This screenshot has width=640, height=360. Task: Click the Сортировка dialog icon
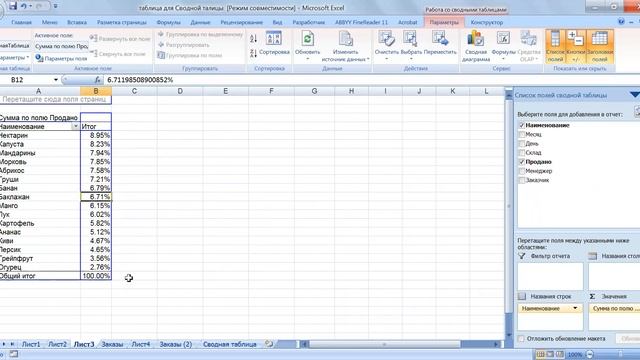273,39
